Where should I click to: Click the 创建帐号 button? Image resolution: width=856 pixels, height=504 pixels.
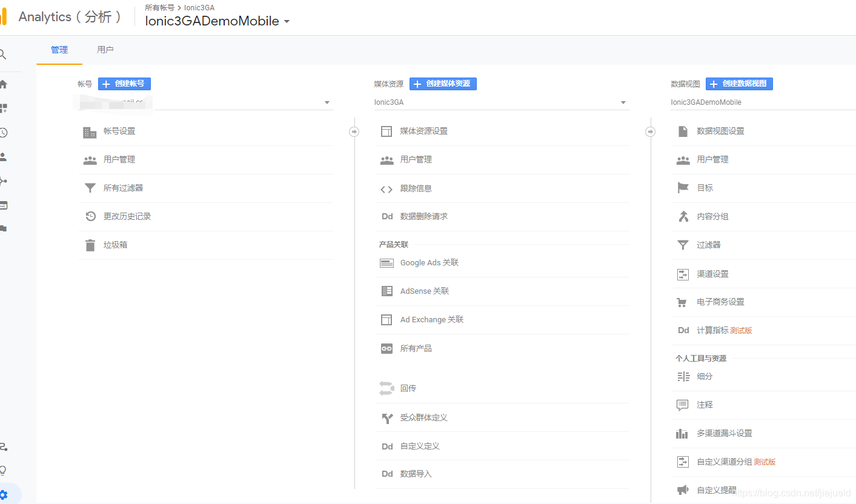(x=124, y=84)
